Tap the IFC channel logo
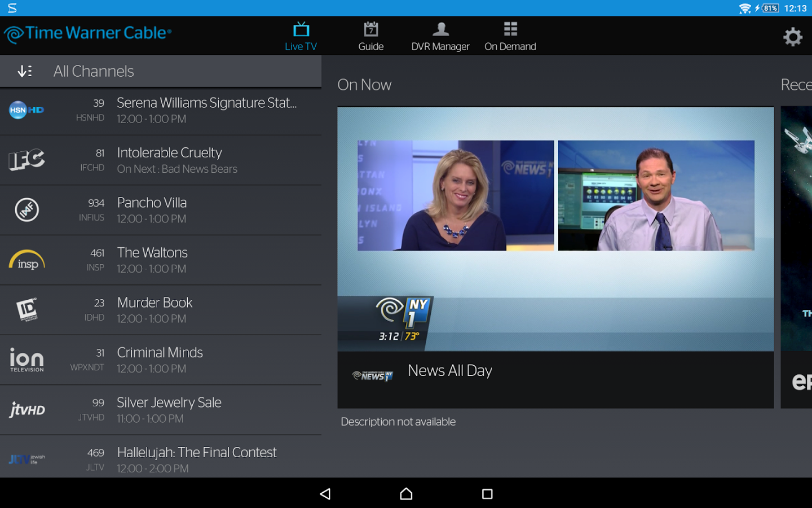Screen dimensions: 812x508 click(26, 160)
